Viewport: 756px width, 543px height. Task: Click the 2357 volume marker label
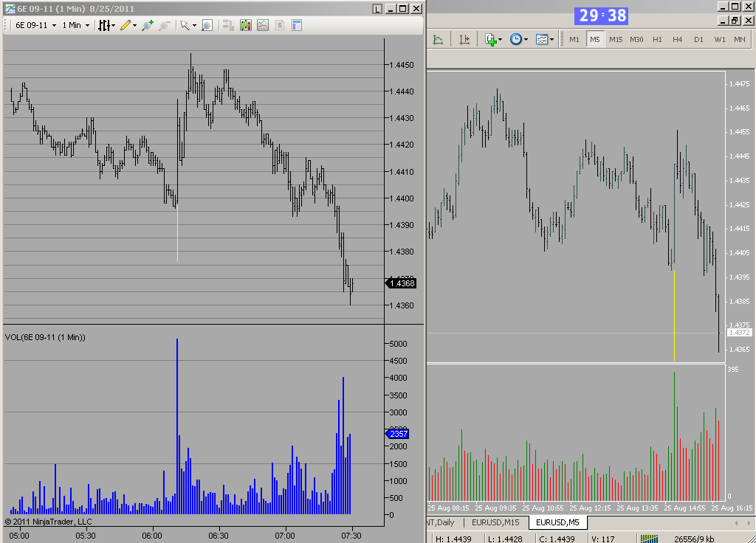397,434
